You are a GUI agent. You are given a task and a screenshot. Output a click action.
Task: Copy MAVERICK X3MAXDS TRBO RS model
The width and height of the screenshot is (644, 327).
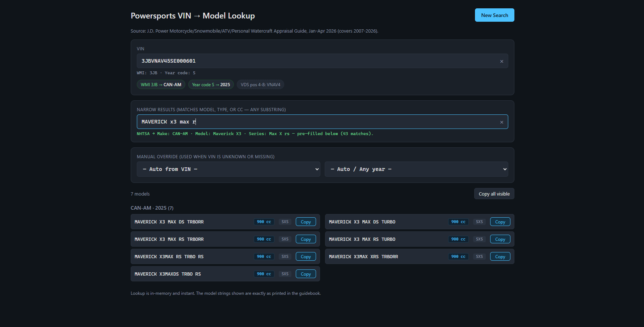pos(306,274)
